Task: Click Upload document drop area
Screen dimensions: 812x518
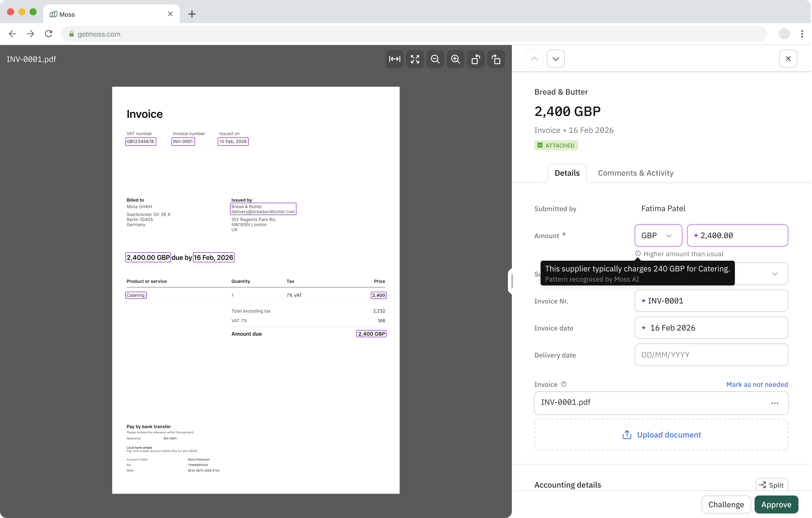Action: (661, 435)
